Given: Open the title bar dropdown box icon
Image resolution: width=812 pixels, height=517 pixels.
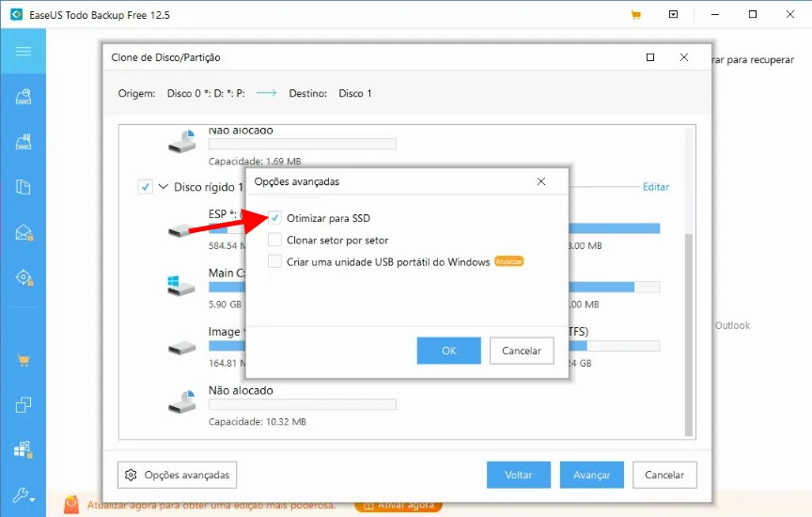Looking at the screenshot, I should [673, 14].
